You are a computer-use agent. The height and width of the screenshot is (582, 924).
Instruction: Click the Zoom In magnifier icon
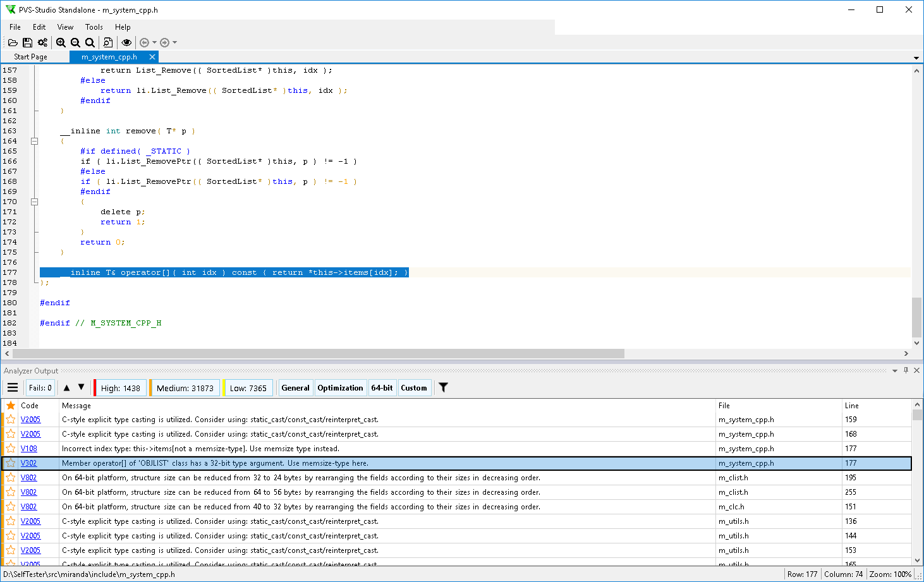click(61, 42)
